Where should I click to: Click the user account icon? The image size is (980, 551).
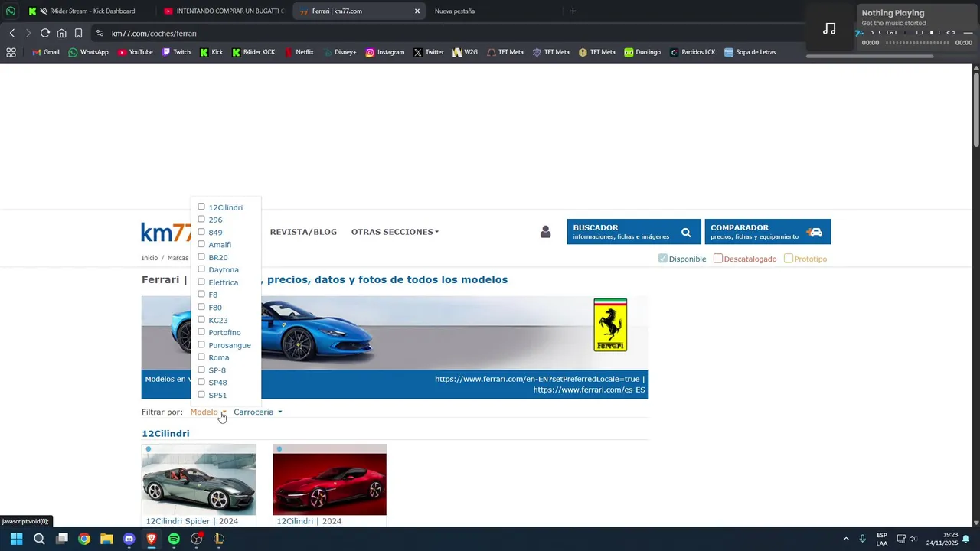pyautogui.click(x=545, y=232)
